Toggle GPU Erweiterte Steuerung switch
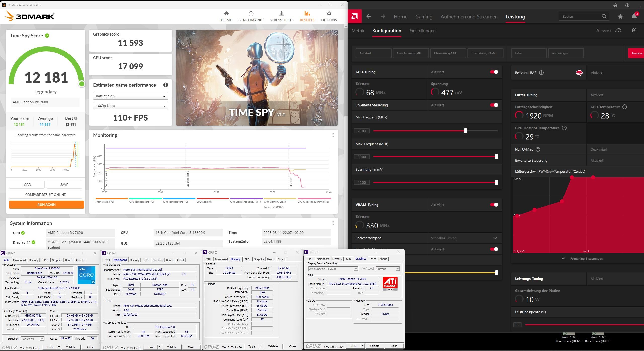This screenshot has height=351, width=644. pos(494,105)
